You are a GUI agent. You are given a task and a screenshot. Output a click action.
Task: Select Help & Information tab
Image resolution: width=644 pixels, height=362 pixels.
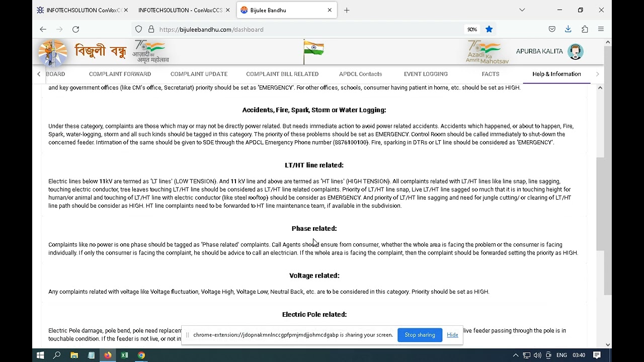click(x=556, y=74)
